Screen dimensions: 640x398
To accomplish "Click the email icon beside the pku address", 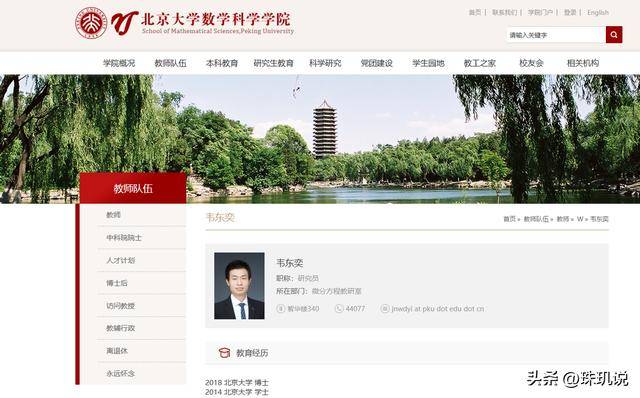I will pyautogui.click(x=384, y=309).
